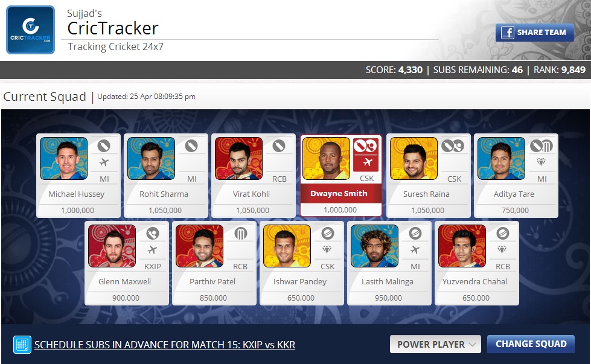Click Lasith Malinga's player name
The width and height of the screenshot is (591, 364).
coord(388,281)
